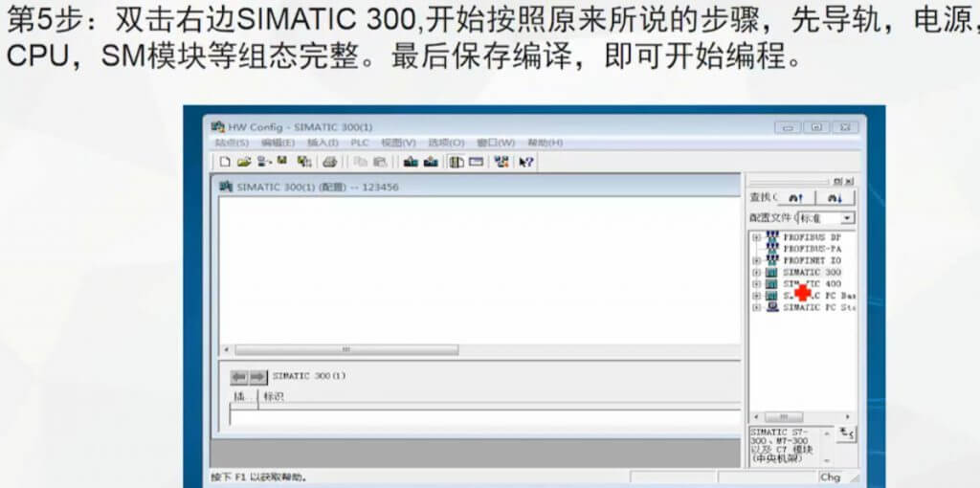This screenshot has height=488, width=980.
Task: Toggle the hardware Catalog panel icon
Action: (457, 163)
